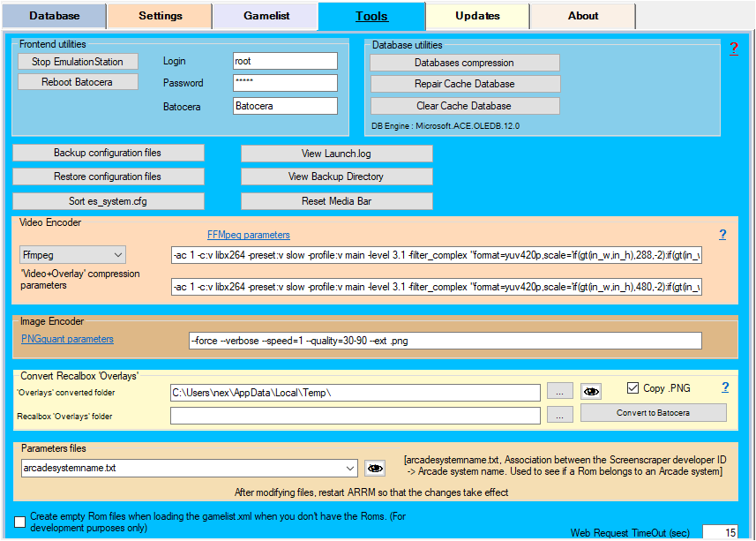
Task: Click the Convert Recalbox Overlays help question mark
Action: [724, 387]
